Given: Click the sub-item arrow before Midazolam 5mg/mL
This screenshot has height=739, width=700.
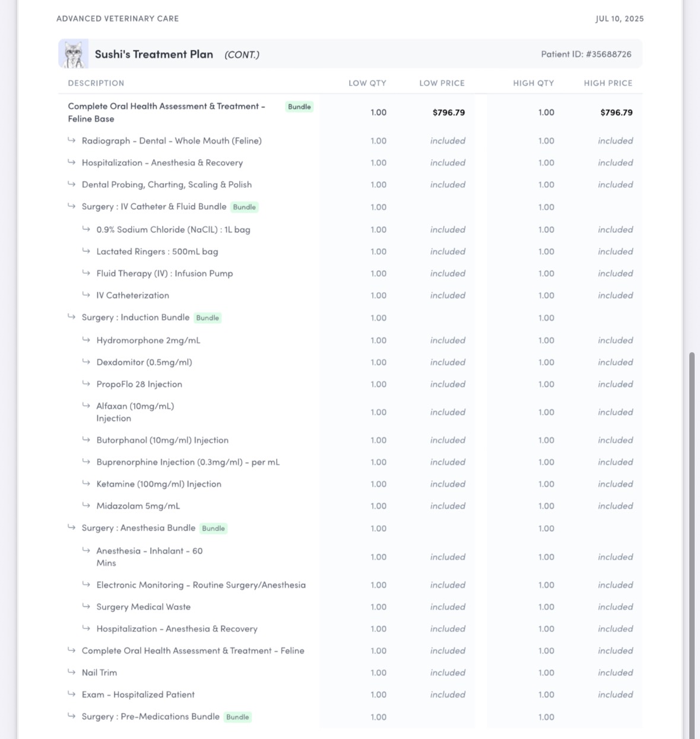Looking at the screenshot, I should 86,506.
